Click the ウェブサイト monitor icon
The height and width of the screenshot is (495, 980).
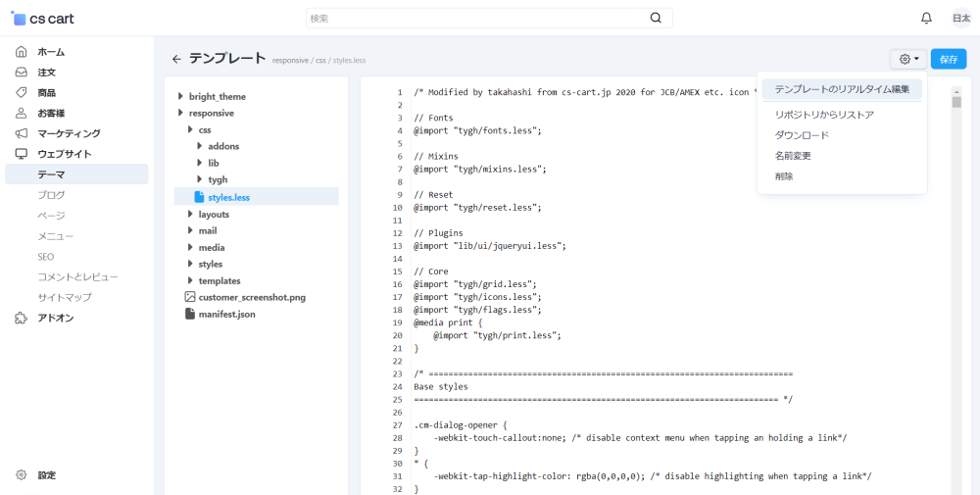22,154
